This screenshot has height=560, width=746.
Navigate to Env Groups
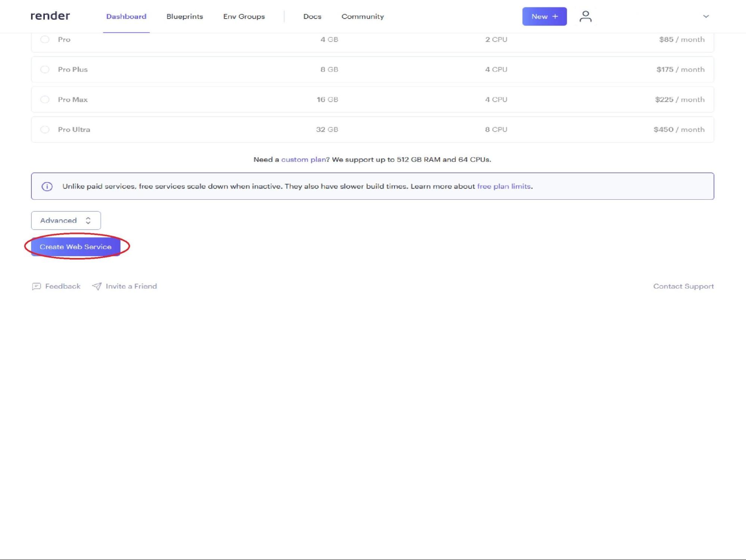click(x=244, y=16)
